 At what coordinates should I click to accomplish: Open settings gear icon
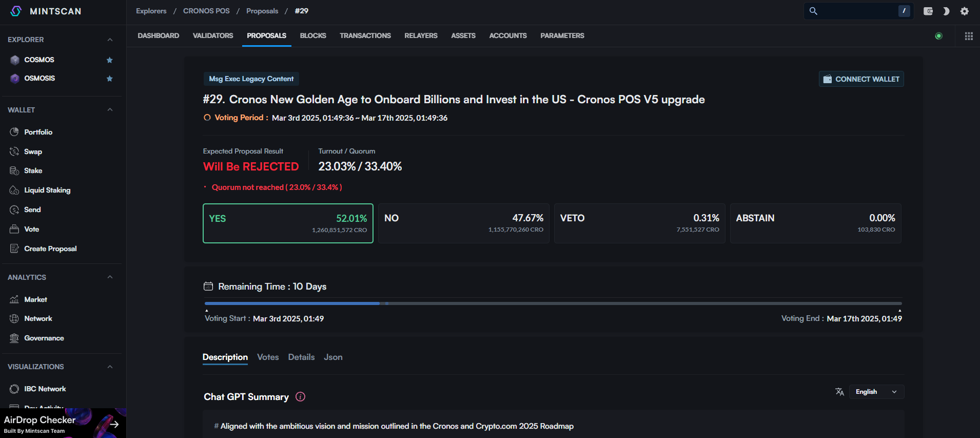(965, 11)
